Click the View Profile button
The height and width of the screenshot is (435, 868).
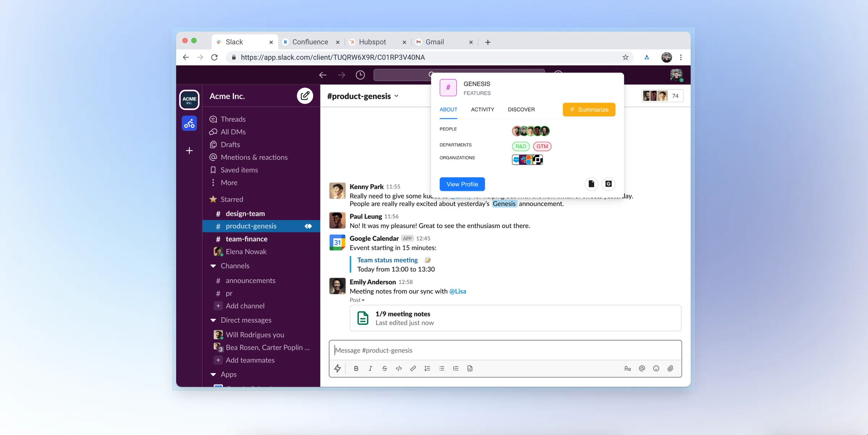click(462, 184)
